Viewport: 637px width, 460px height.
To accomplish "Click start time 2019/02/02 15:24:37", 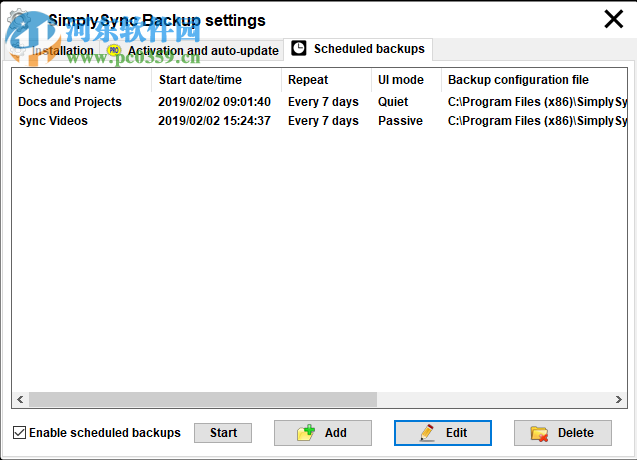I will (x=214, y=121).
